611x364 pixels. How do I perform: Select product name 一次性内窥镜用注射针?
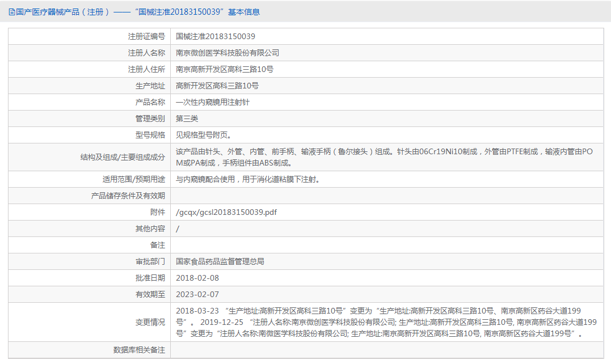(213, 102)
